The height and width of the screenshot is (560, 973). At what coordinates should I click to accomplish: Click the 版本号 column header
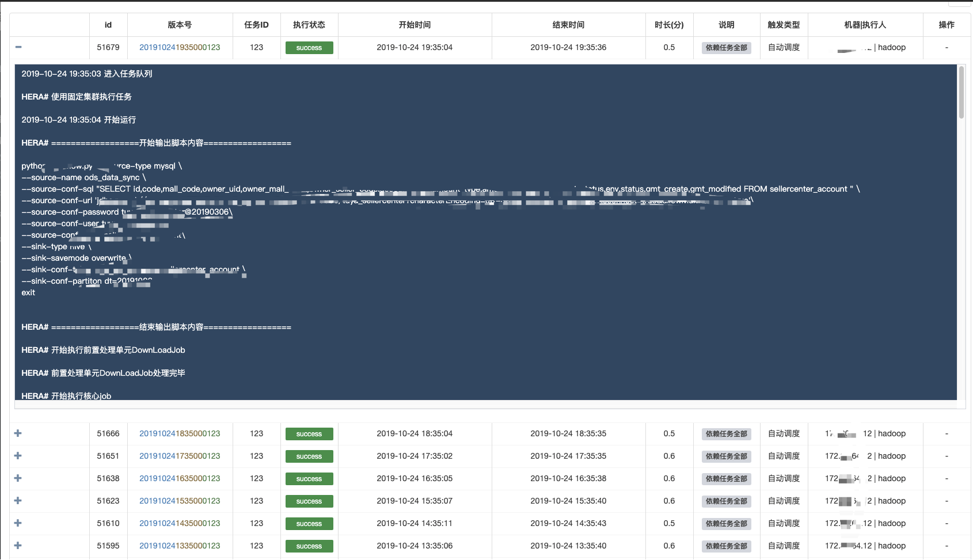point(180,25)
